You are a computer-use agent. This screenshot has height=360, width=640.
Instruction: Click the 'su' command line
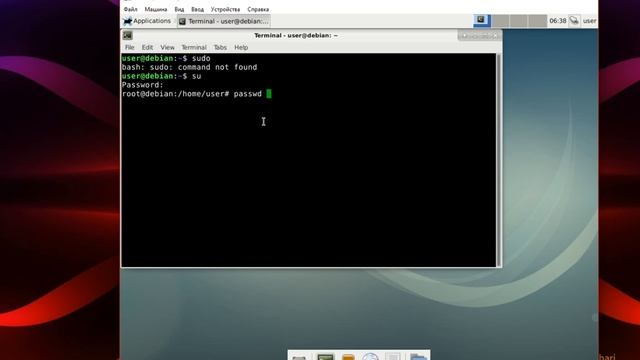[x=162, y=76]
